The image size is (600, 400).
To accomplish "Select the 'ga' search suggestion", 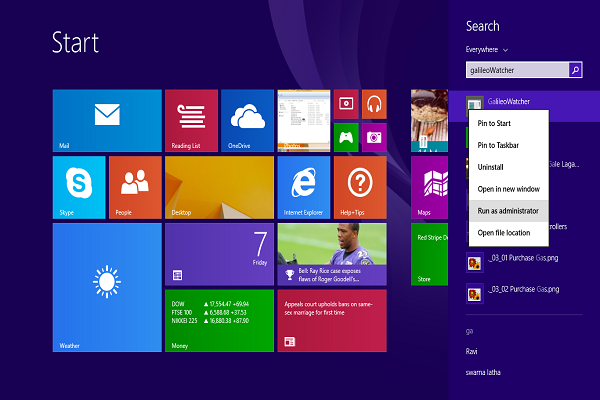I will coord(470,331).
